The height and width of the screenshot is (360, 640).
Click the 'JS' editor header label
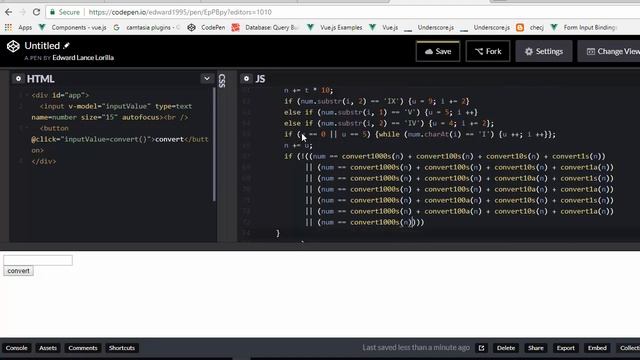click(260, 79)
